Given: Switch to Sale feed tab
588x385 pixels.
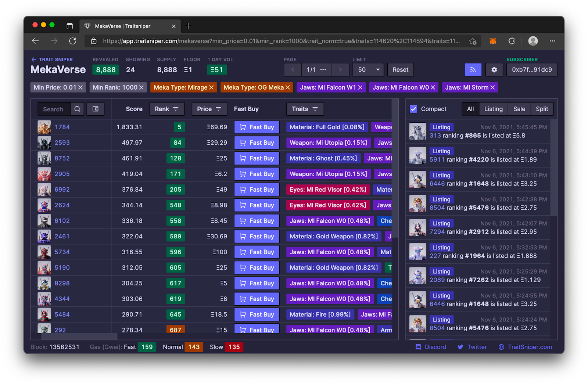Looking at the screenshot, I should coord(519,109).
